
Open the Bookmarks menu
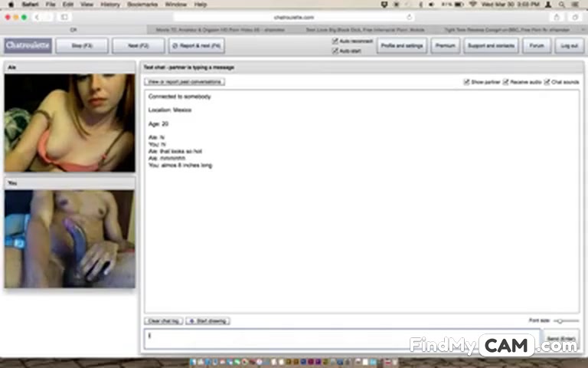click(142, 5)
